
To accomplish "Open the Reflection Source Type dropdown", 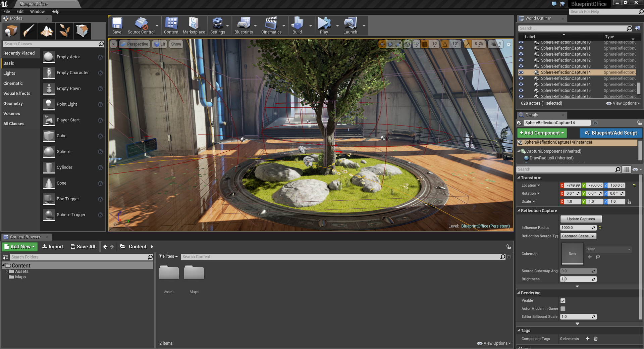I will point(578,236).
